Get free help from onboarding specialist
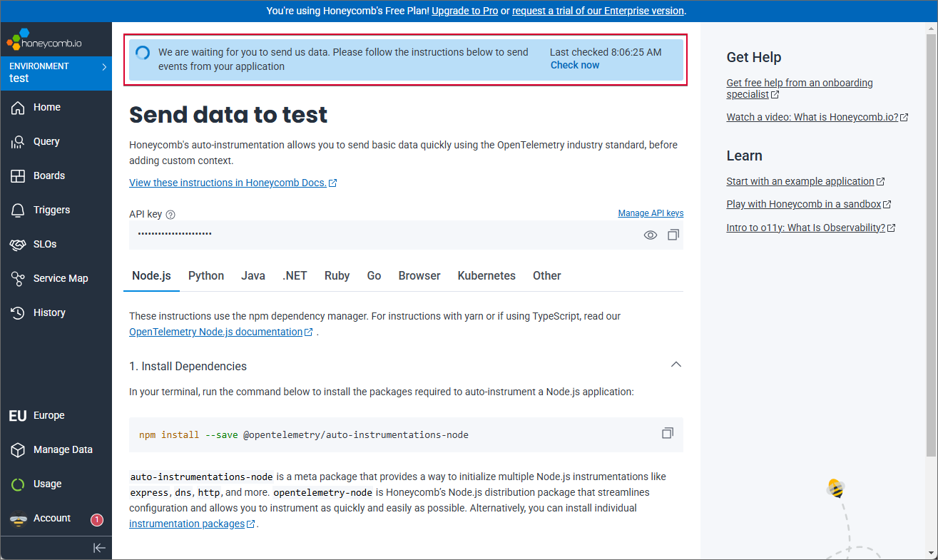Viewport: 938px width, 560px height. (800, 88)
